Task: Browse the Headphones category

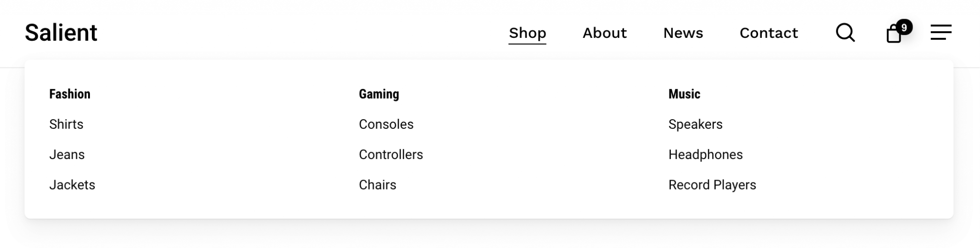Action: [x=705, y=154]
